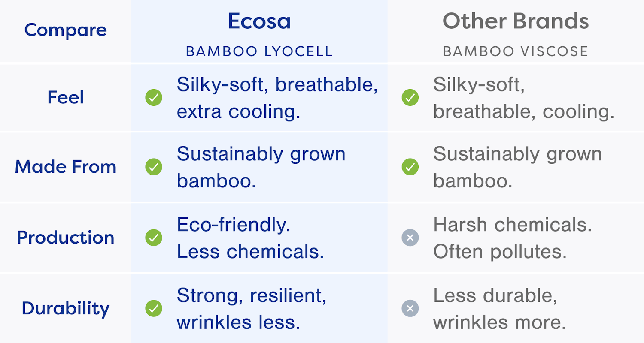Click "Harsh chemicals. Often pollutes." text

[512, 238]
